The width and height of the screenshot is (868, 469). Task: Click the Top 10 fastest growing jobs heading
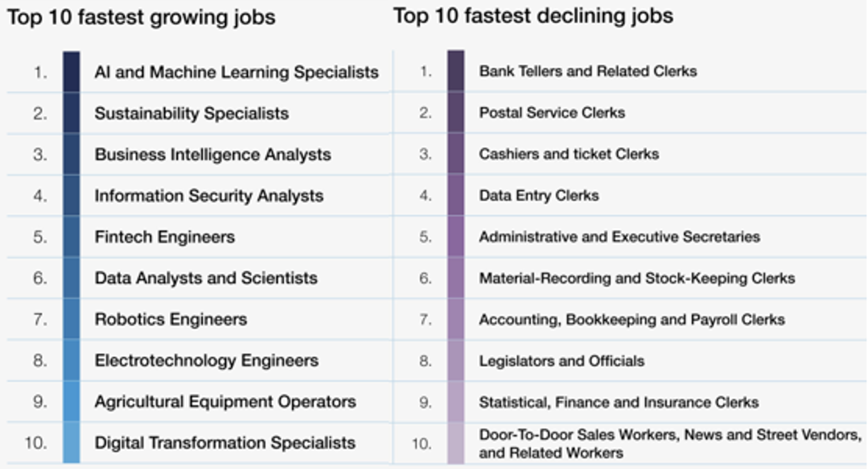click(x=141, y=18)
